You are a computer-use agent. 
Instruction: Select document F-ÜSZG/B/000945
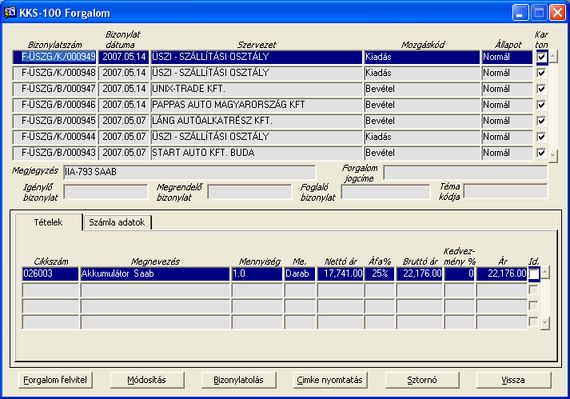(x=55, y=121)
